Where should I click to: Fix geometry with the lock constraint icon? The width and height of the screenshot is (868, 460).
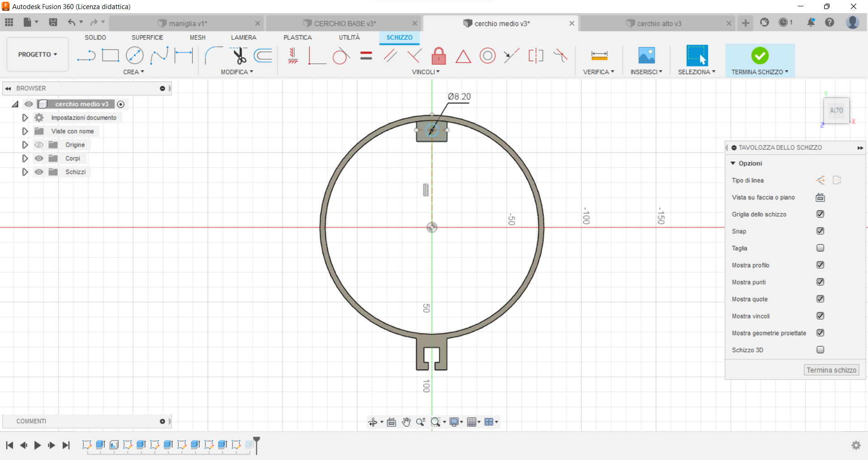tap(439, 56)
